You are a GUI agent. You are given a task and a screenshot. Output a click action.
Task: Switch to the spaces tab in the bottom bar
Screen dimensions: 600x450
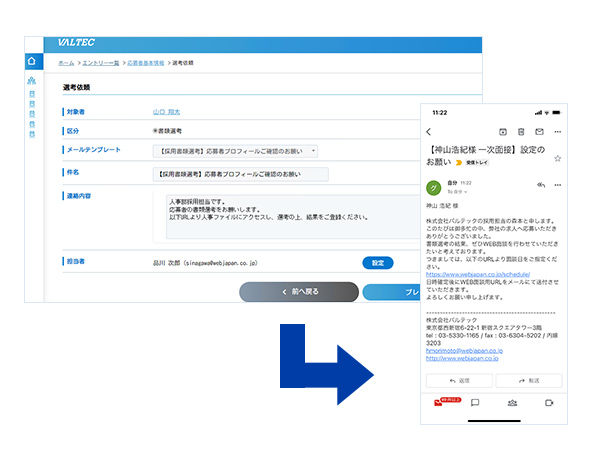tap(512, 403)
